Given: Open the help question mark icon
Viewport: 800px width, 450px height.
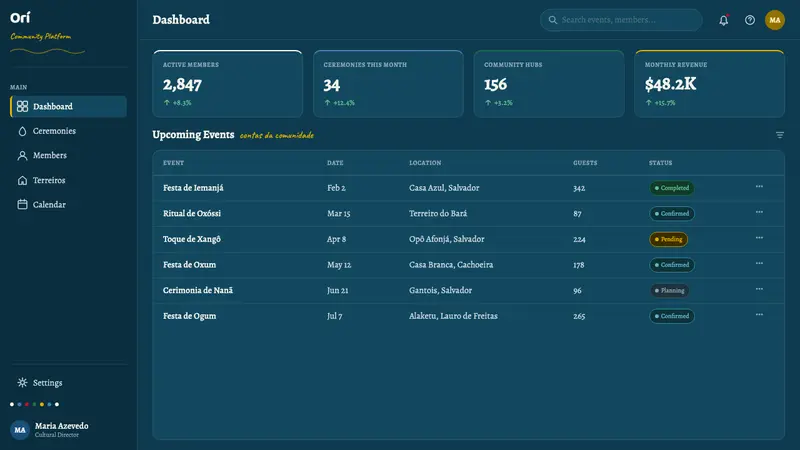Looking at the screenshot, I should pyautogui.click(x=749, y=20).
